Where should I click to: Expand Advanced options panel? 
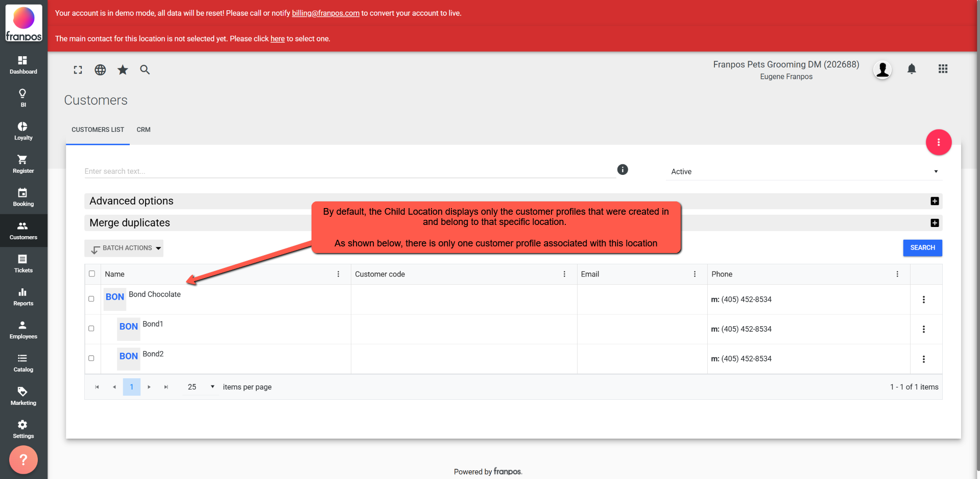935,201
